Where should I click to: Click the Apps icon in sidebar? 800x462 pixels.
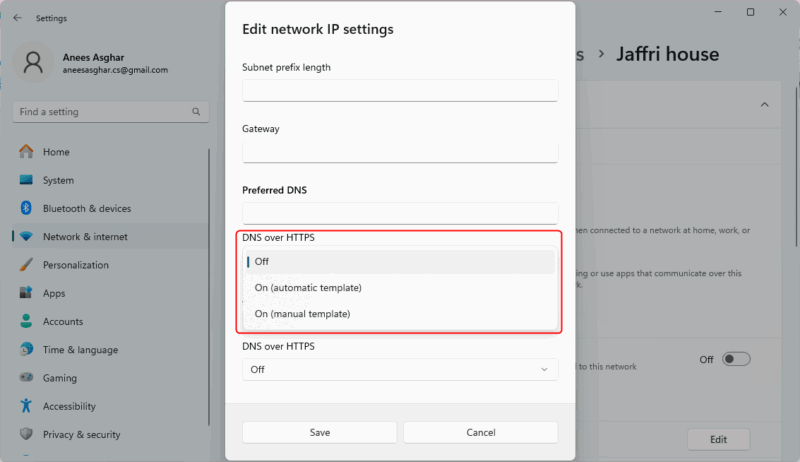click(x=26, y=293)
